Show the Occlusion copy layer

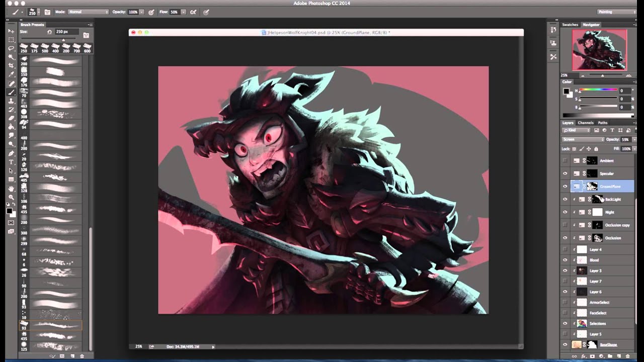[x=565, y=225]
